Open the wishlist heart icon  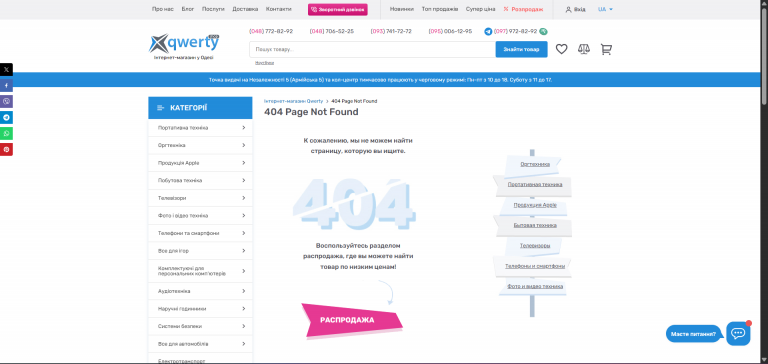[561, 49]
